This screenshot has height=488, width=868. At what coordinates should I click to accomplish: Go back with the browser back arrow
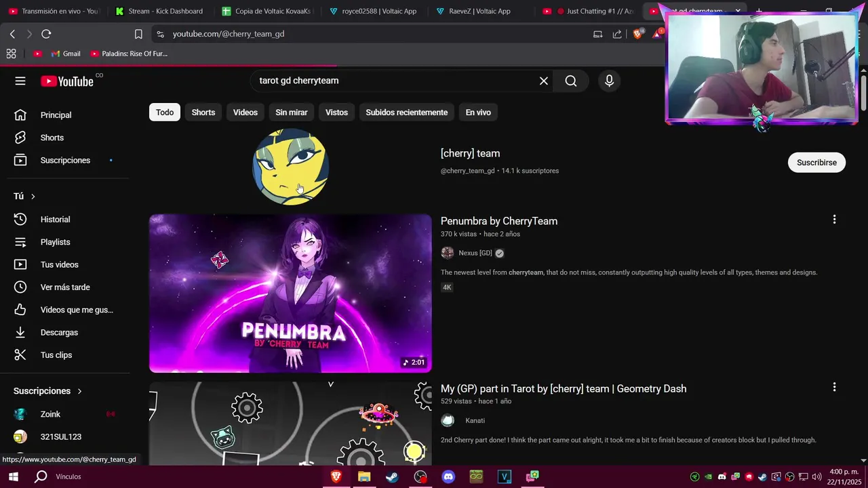click(12, 34)
